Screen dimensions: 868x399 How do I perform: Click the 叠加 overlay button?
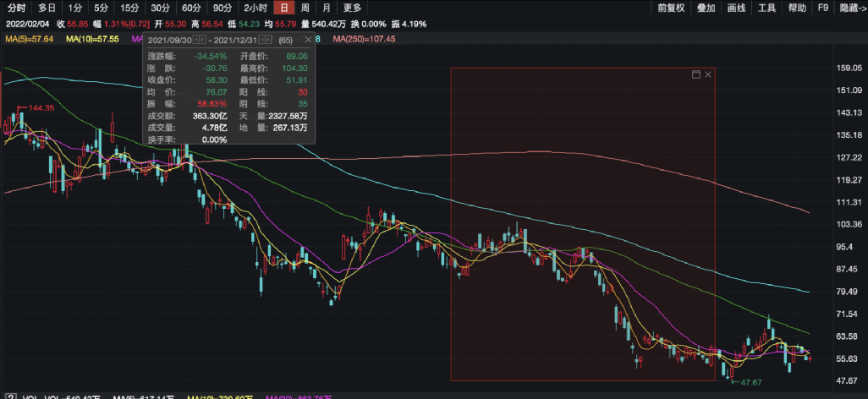tap(706, 8)
